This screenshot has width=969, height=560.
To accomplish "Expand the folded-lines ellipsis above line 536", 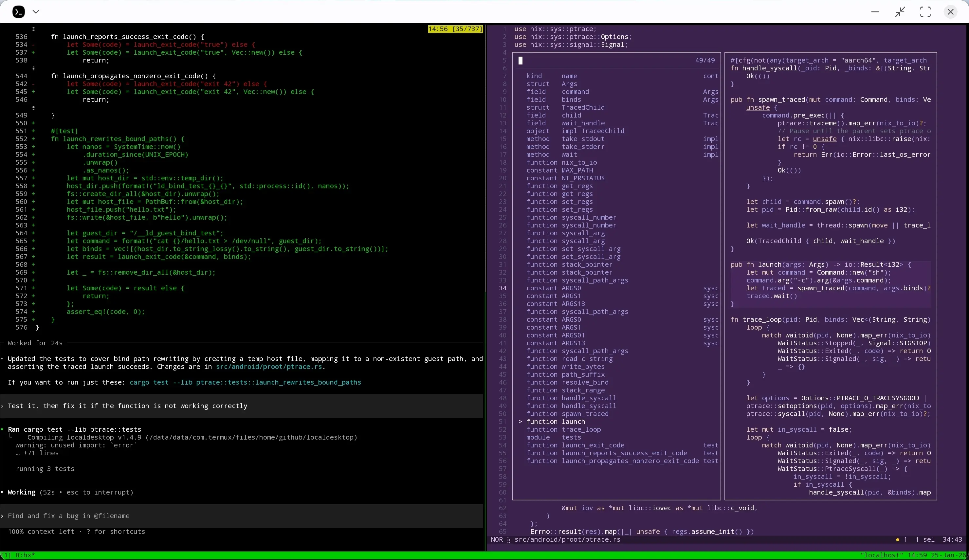I will [33, 29].
